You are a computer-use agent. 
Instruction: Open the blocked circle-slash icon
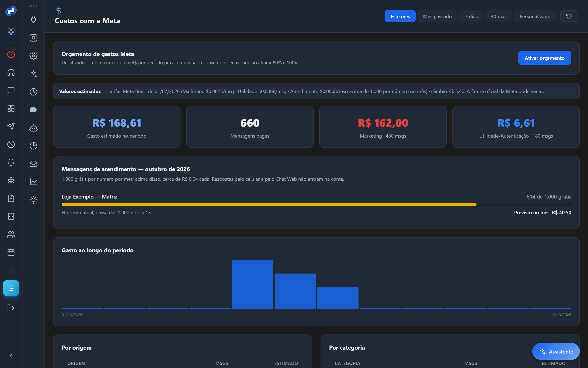pyautogui.click(x=11, y=144)
